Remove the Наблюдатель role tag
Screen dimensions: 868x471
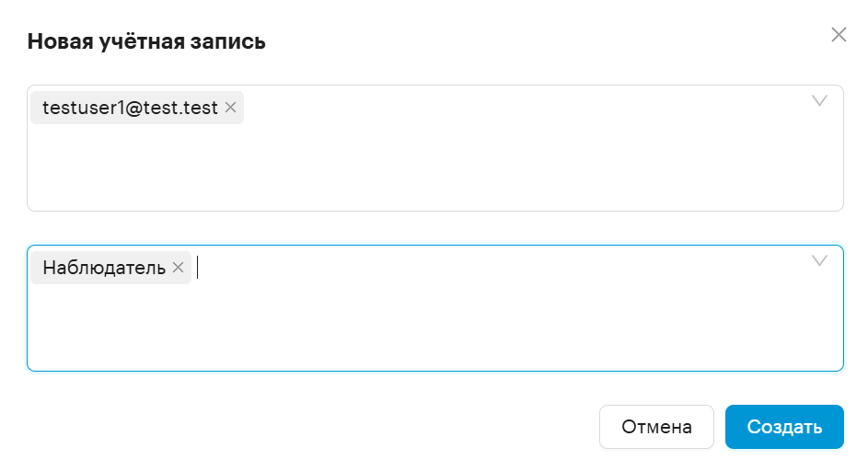click(x=178, y=268)
